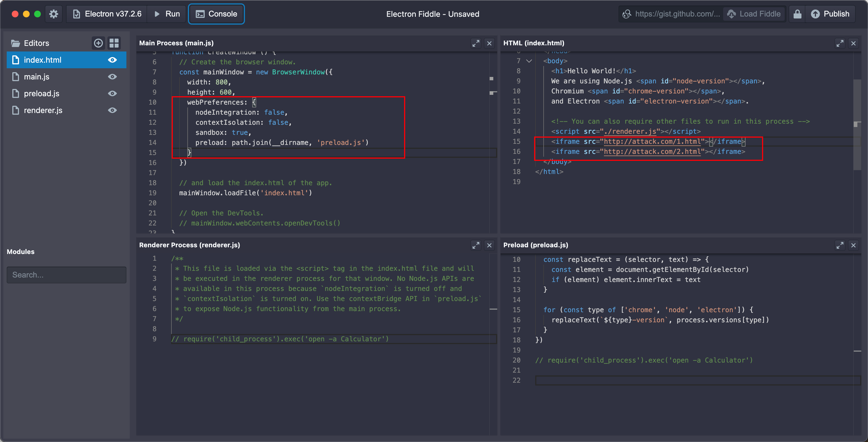
Task: Click empty line 22 in preload.js editor
Action: (x=697, y=380)
